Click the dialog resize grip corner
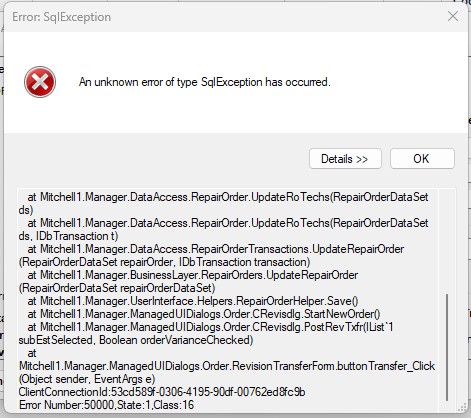The height and width of the screenshot is (418, 471). click(x=462, y=407)
